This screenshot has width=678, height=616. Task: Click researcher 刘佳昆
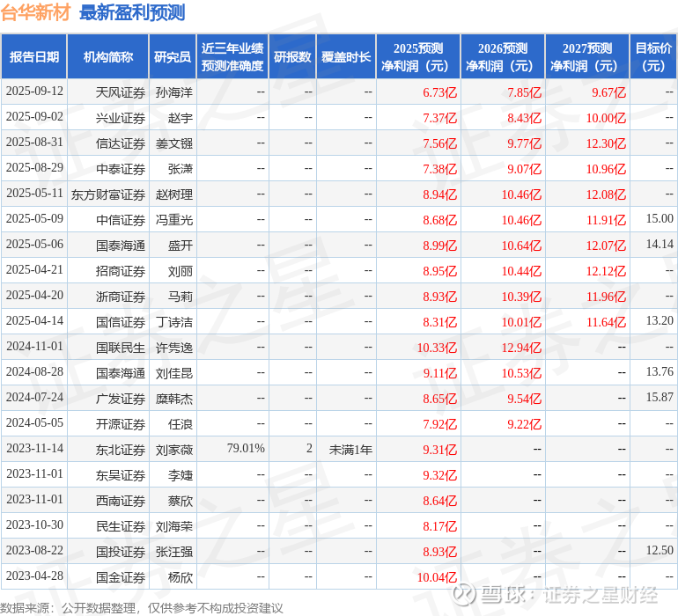(x=174, y=373)
